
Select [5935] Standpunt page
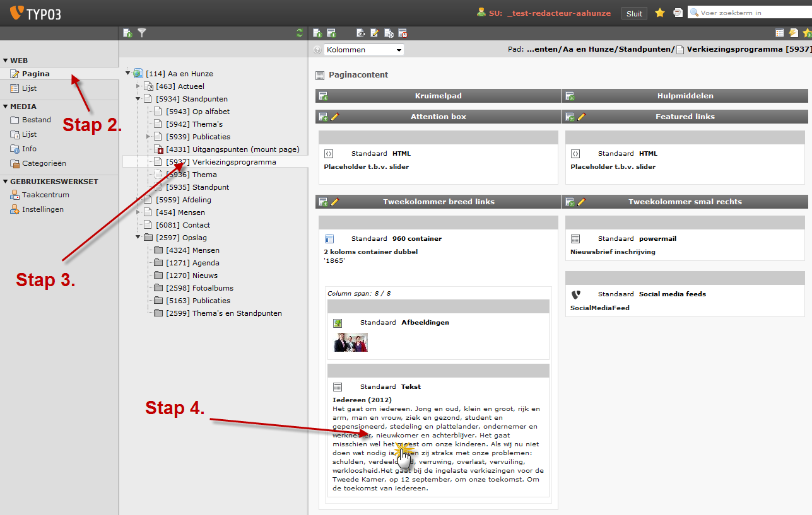[197, 187]
